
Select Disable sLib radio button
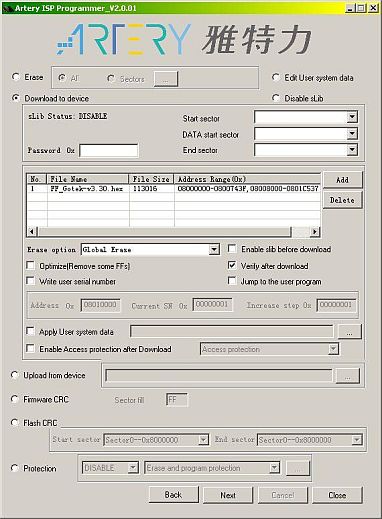pyautogui.click(x=275, y=98)
